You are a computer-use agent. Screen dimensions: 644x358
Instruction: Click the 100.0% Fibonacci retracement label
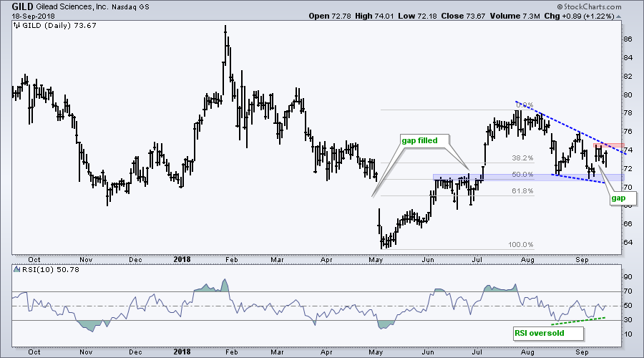521,245
